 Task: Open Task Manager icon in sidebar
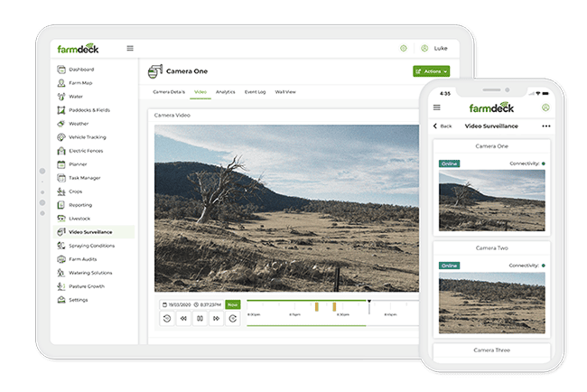pos(61,178)
